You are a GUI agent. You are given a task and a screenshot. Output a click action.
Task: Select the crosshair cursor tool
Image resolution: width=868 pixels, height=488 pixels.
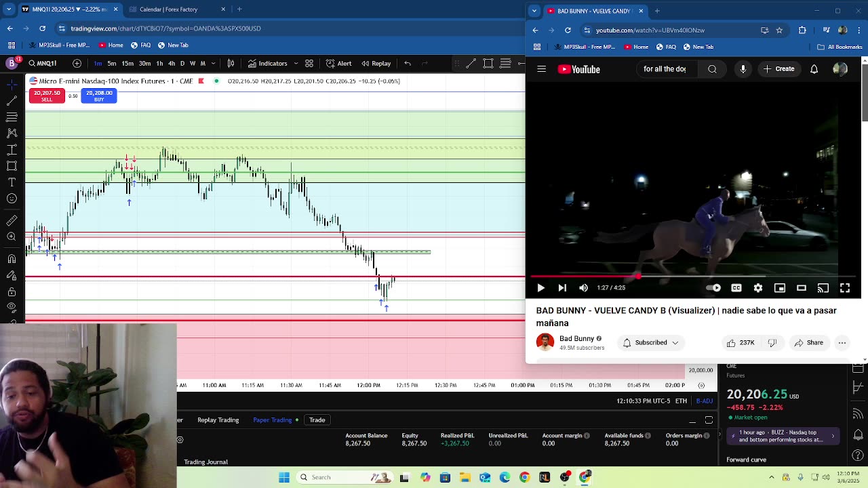click(12, 84)
